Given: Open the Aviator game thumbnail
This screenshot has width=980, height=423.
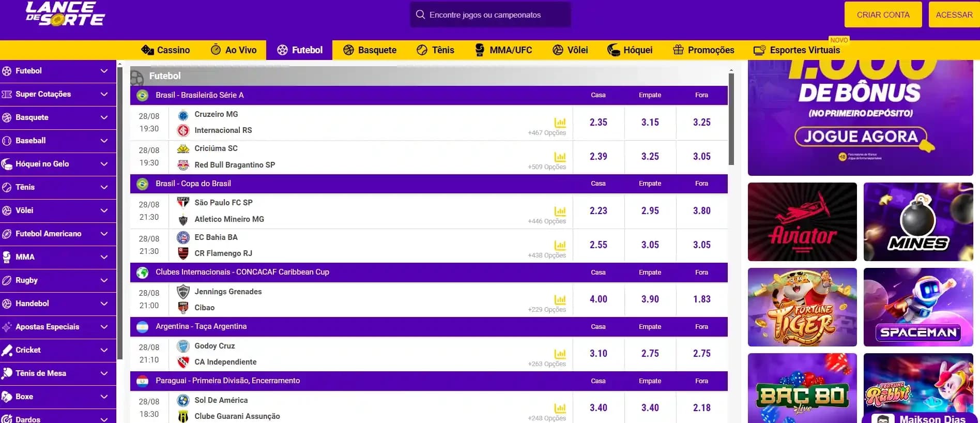Looking at the screenshot, I should 802,222.
